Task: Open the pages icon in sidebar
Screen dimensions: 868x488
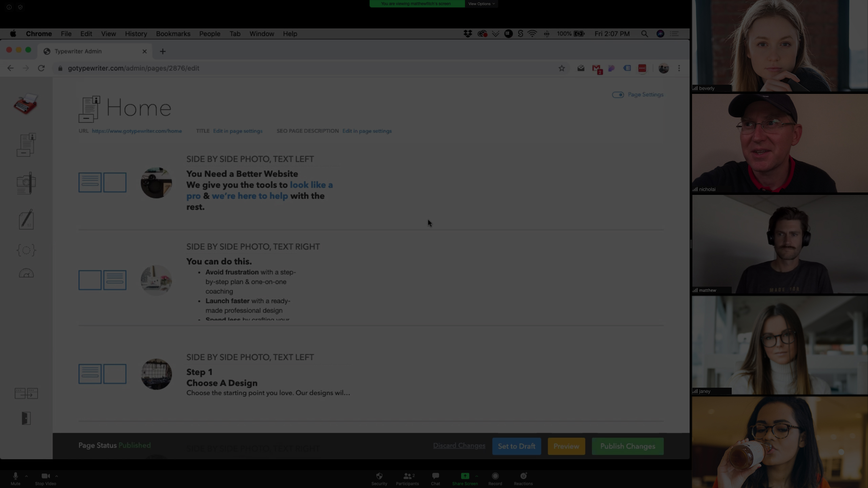Action: [26, 145]
